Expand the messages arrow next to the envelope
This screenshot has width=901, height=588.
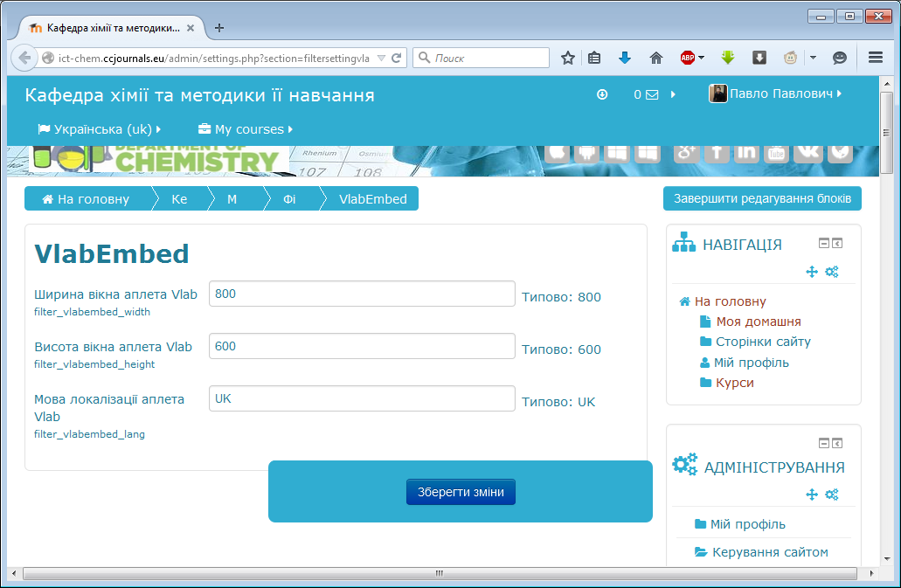click(x=673, y=94)
